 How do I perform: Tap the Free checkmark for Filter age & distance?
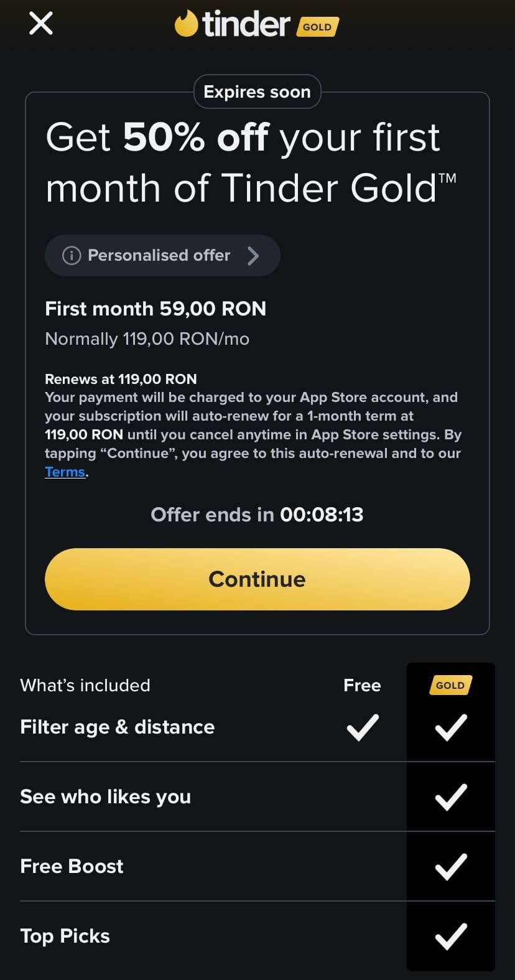click(362, 727)
